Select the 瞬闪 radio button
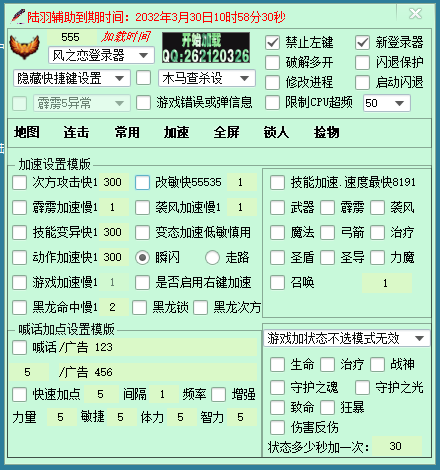440x470 pixels. tap(142, 257)
